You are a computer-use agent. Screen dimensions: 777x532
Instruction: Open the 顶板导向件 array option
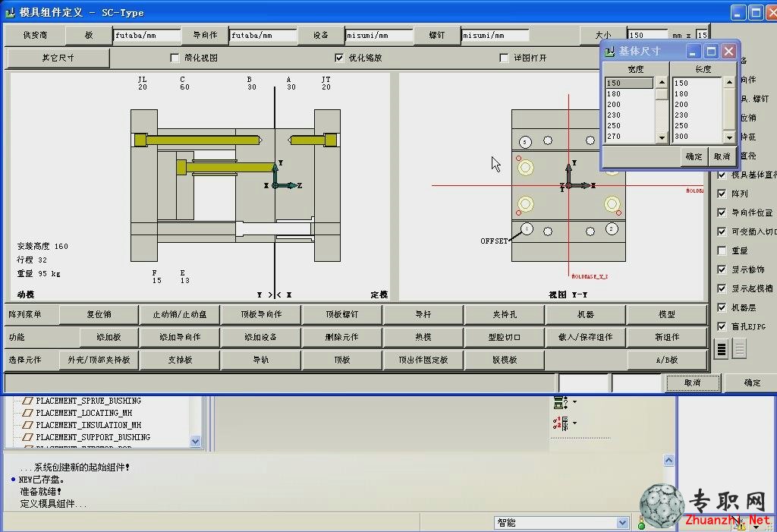tap(261, 314)
